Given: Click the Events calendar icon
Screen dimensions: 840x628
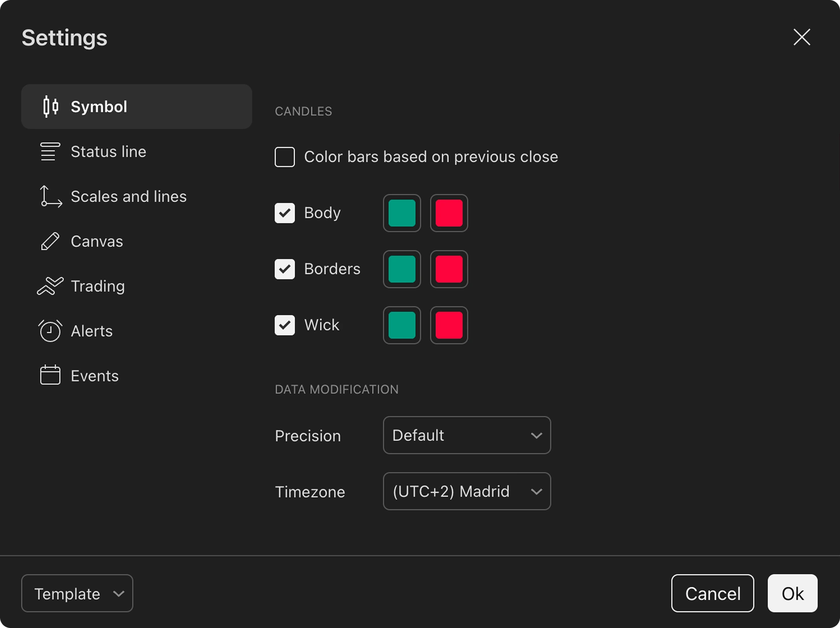Looking at the screenshot, I should [50, 375].
